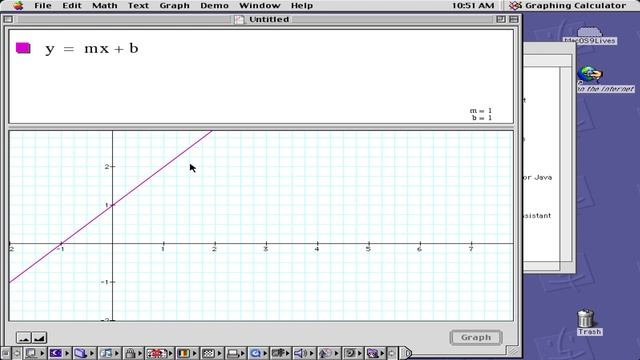
Task: Click into the y = mx + b equation
Action: coord(92,49)
